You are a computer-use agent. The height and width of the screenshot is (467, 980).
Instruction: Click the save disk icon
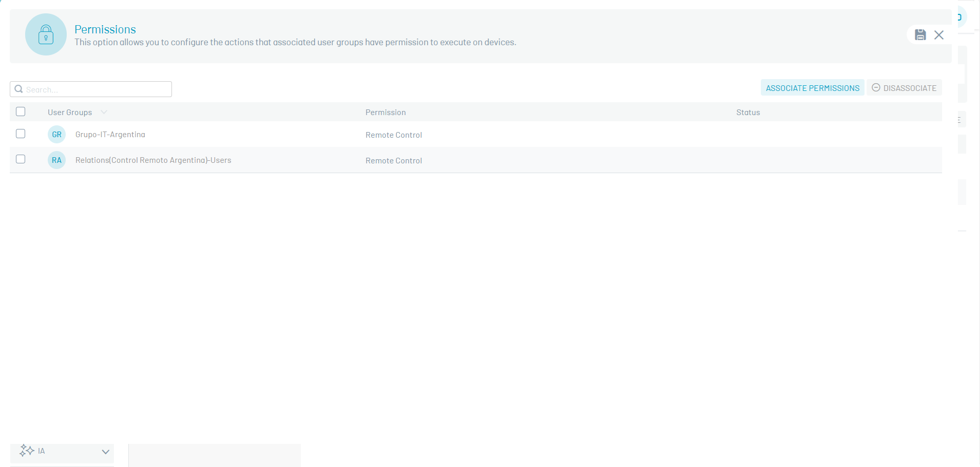coord(920,35)
